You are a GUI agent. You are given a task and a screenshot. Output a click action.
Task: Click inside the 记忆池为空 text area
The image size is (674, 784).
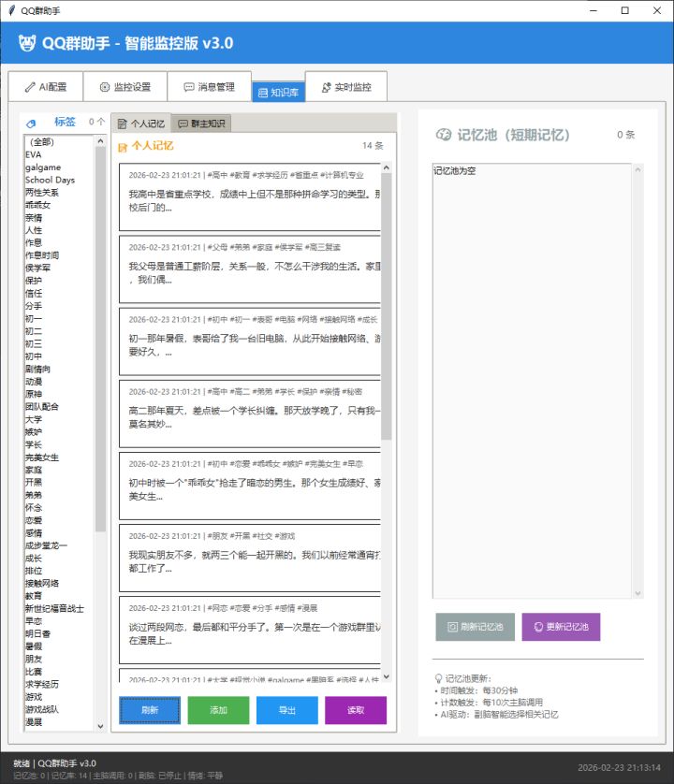point(532,381)
